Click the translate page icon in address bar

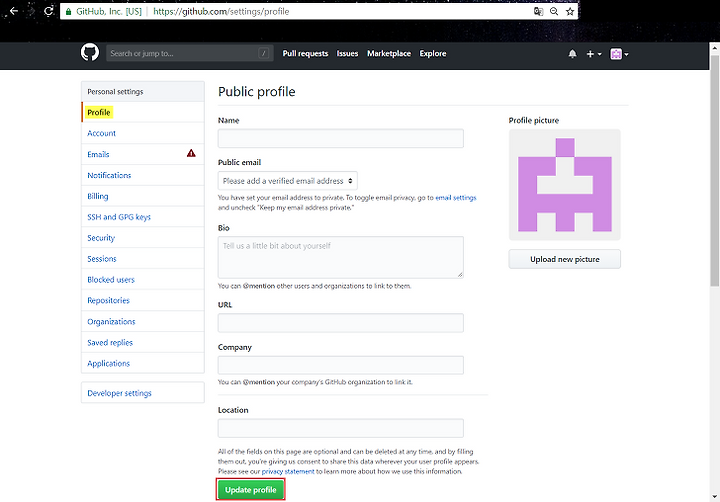click(x=538, y=11)
